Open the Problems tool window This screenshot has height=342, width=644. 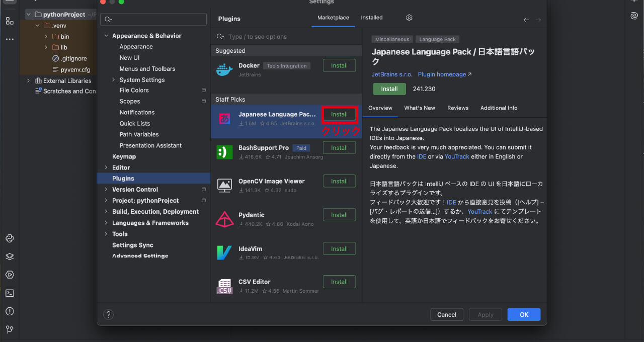pyautogui.click(x=9, y=311)
